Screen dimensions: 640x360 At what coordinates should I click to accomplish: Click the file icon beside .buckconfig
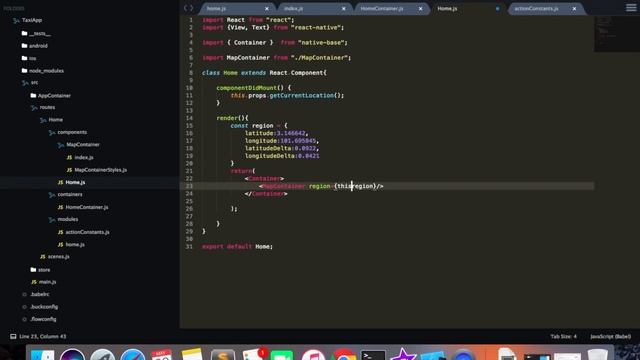coord(24,307)
